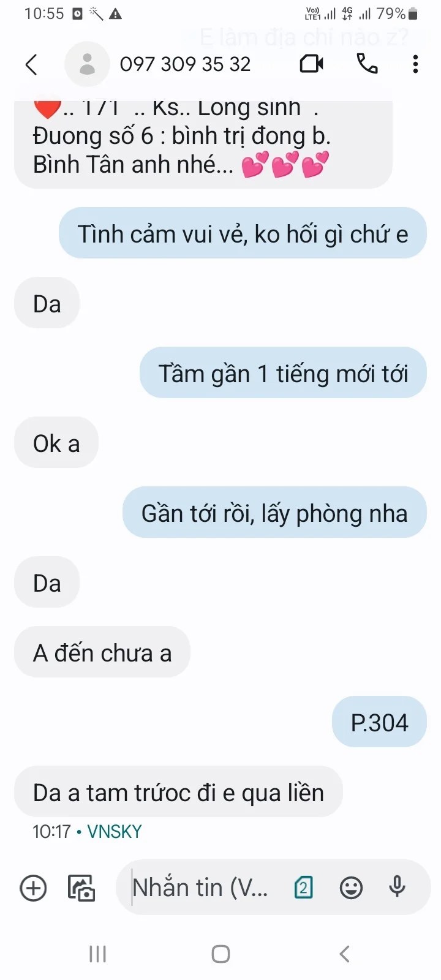Open the contact avatar profile picture
The height and width of the screenshot is (980, 441).
87,64
